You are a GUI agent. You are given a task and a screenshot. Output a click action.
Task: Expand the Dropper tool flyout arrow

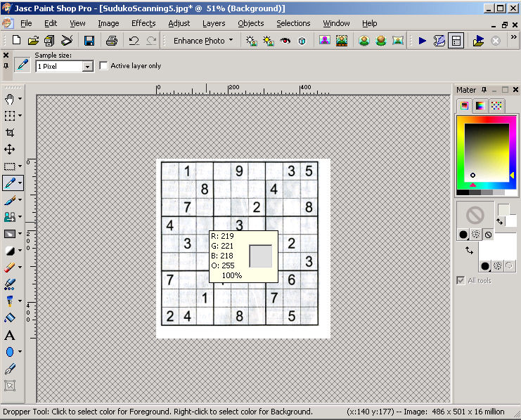tap(20, 183)
